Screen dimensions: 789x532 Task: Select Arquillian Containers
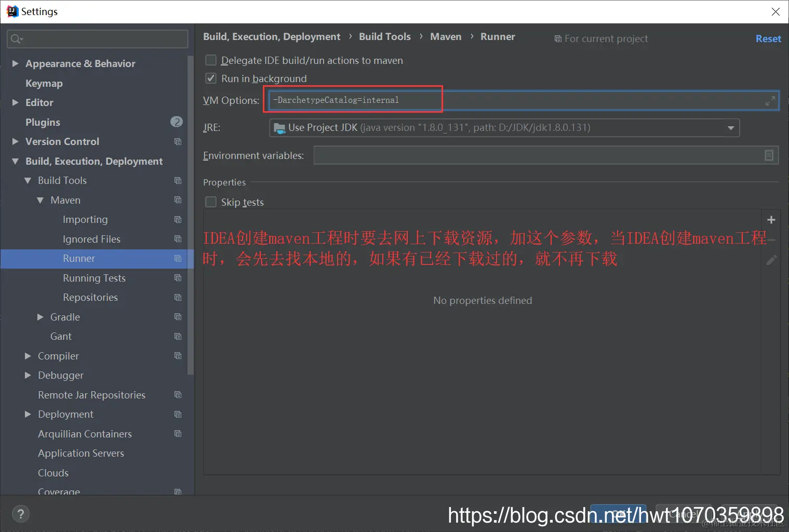click(85, 434)
